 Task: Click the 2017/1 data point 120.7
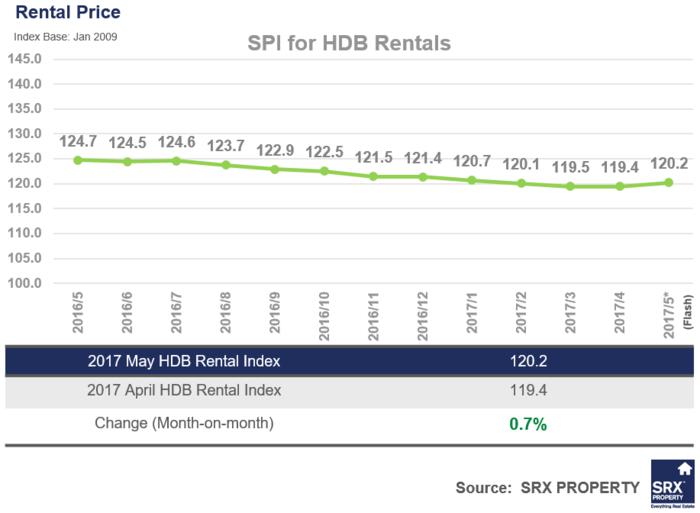(472, 180)
